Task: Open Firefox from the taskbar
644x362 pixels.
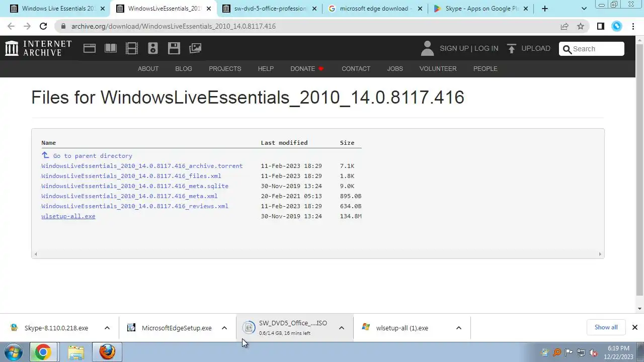Action: 107,352
